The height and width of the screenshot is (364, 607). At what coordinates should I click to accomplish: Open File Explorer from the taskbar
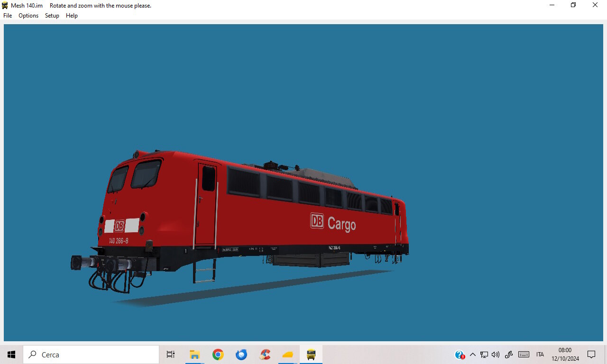tap(194, 355)
